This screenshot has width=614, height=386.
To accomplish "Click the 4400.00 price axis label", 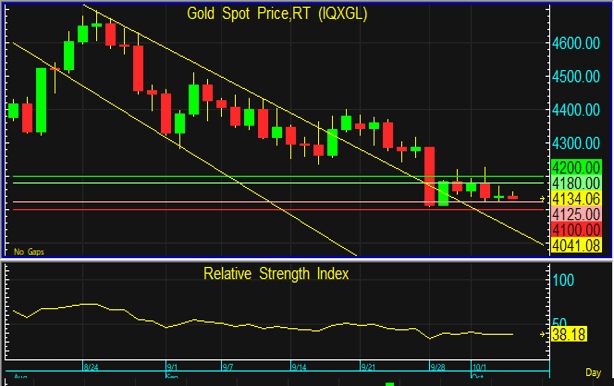I will pyautogui.click(x=576, y=110).
